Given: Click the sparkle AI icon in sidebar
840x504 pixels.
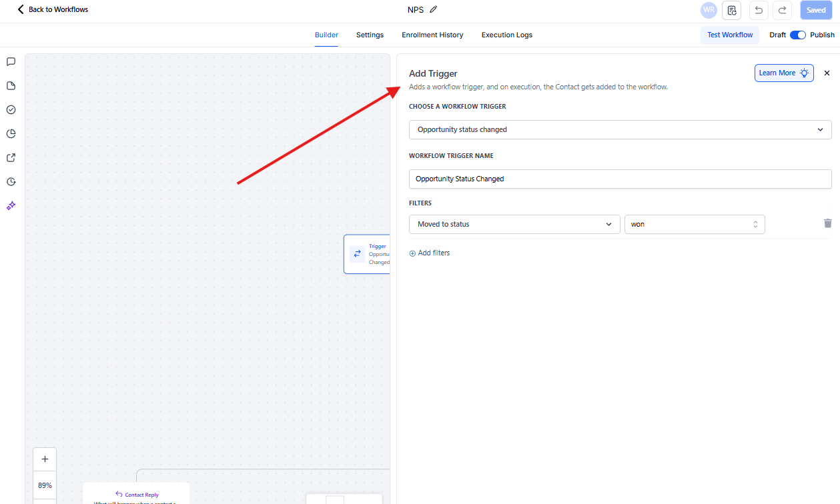Looking at the screenshot, I should click(11, 206).
